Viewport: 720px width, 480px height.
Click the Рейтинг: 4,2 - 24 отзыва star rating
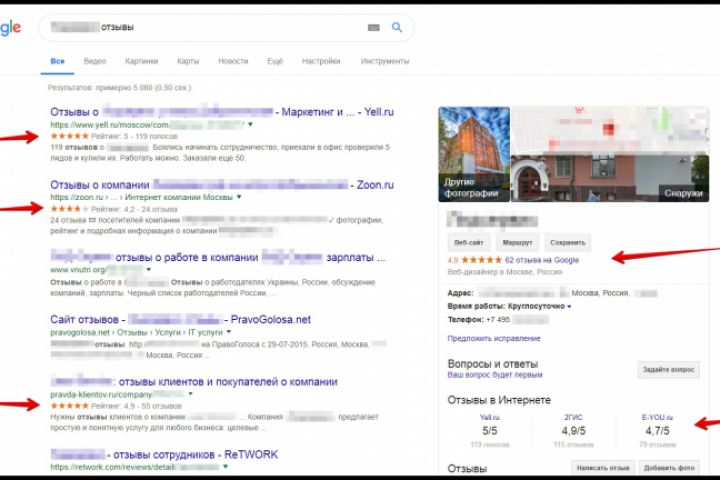click(113, 209)
